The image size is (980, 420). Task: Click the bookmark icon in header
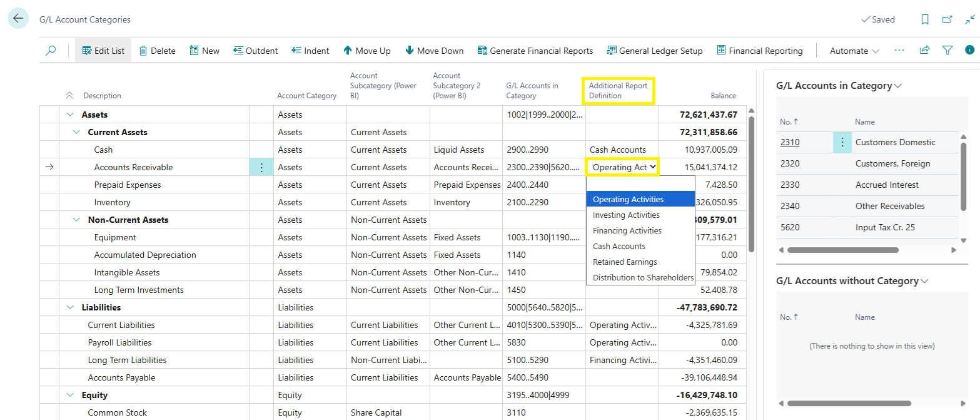click(x=924, y=19)
